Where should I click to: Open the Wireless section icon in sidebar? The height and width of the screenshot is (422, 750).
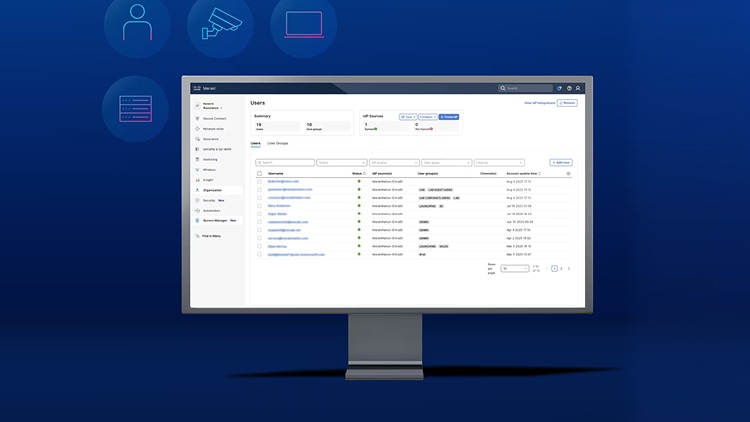click(x=197, y=170)
